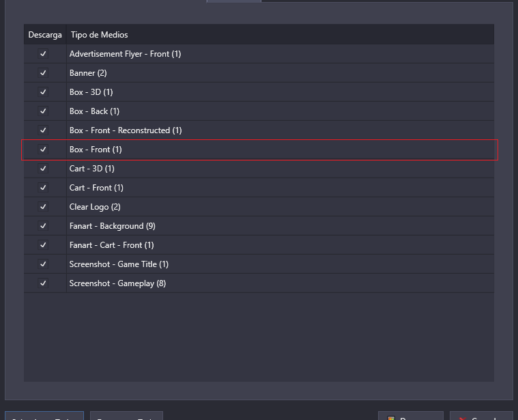Screen dimensions: 518x420
Task: Sort by the Descarga column header
Action: click(x=45, y=35)
